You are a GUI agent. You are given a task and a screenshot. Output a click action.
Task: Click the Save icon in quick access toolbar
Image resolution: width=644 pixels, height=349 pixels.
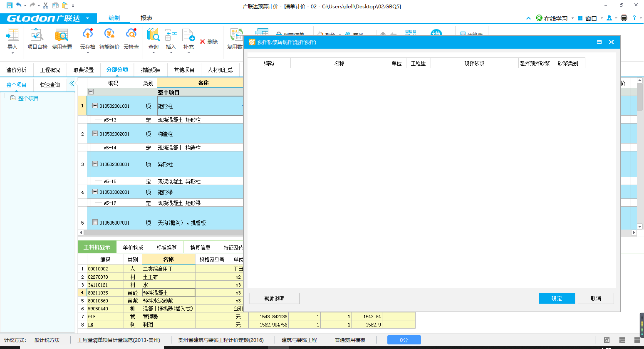pos(9,5)
